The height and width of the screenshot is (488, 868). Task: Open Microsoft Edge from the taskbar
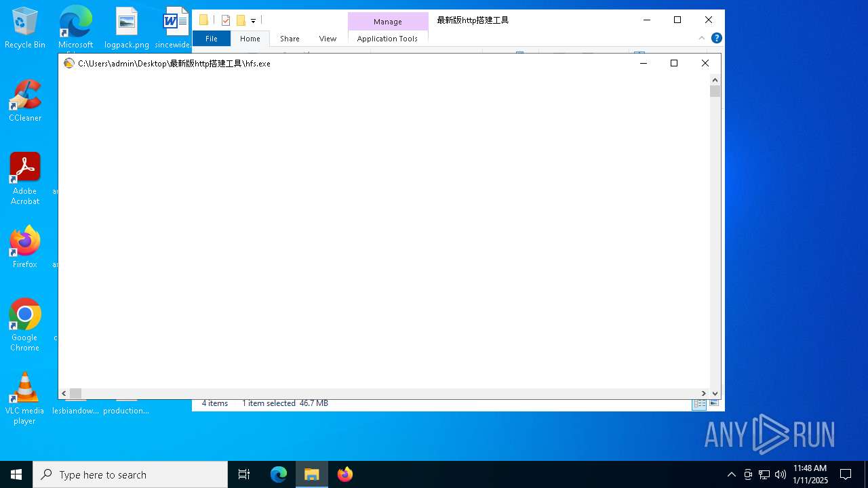click(x=279, y=474)
